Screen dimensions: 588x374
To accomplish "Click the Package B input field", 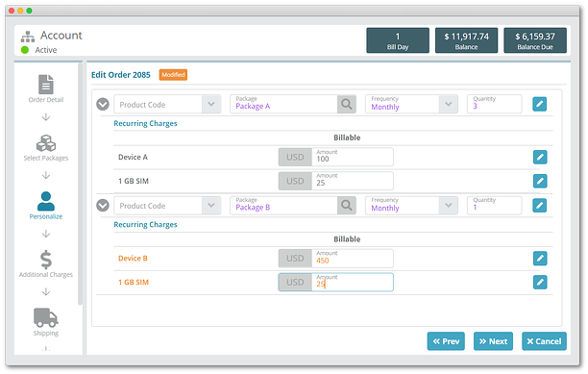I will (283, 206).
